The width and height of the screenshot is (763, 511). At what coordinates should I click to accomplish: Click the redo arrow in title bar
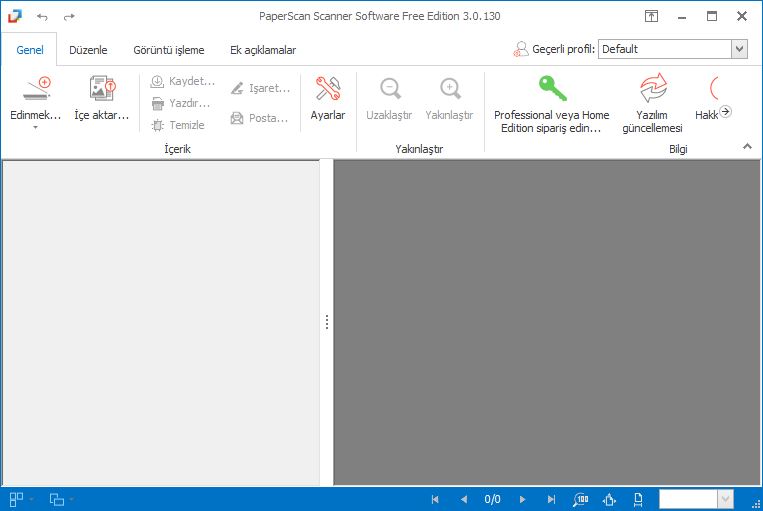pos(69,17)
